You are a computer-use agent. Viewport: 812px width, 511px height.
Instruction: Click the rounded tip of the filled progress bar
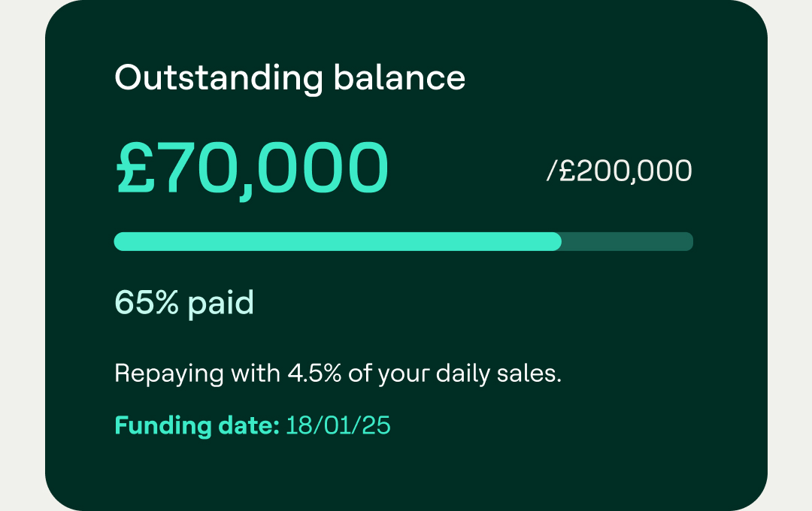click(556, 241)
